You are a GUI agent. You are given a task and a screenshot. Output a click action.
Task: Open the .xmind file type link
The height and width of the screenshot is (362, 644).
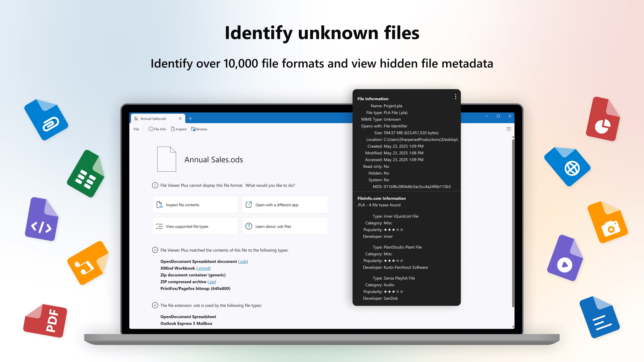(x=203, y=268)
